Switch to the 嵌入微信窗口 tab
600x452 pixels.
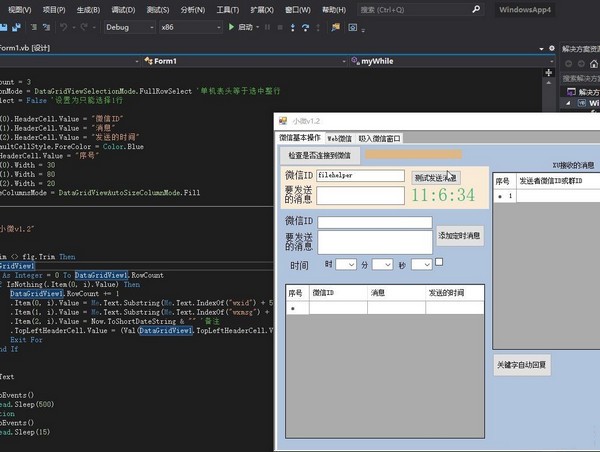click(x=378, y=137)
